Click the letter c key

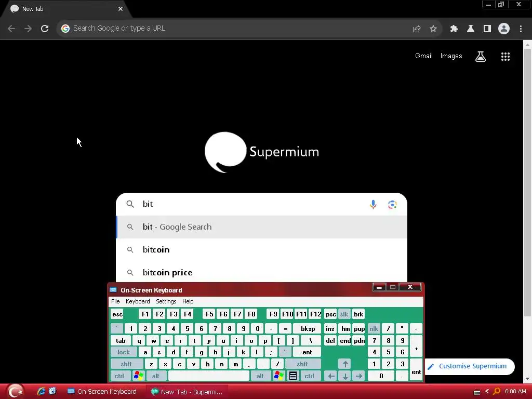click(179, 364)
